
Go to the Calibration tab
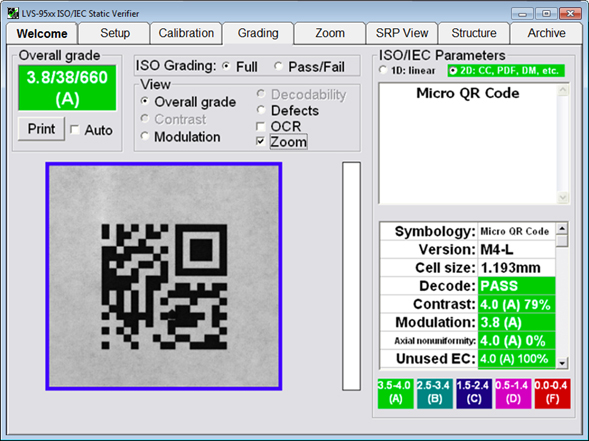click(186, 33)
